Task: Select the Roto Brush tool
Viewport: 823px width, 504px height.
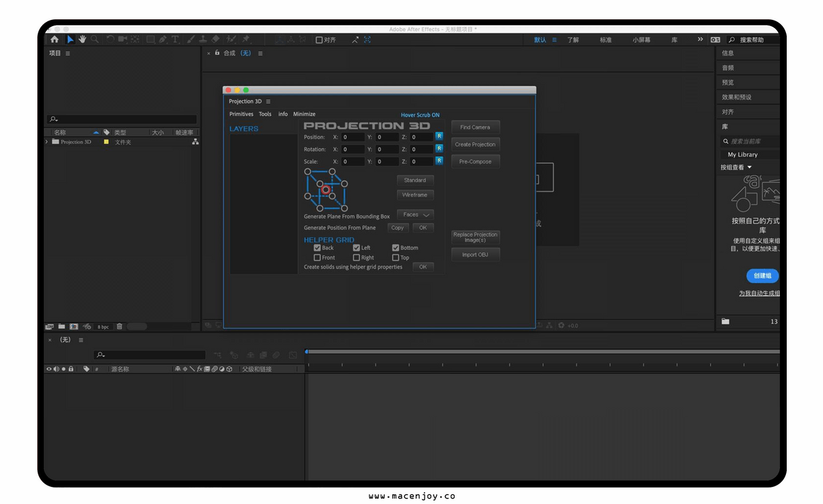Action: click(232, 40)
